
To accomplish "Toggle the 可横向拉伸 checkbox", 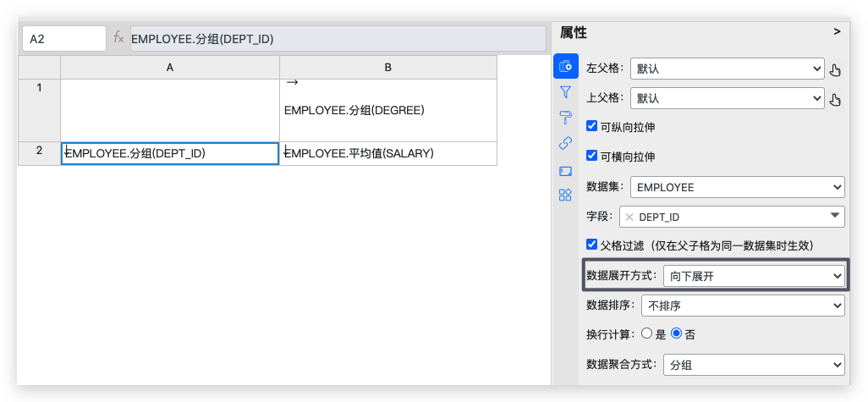I will [591, 157].
